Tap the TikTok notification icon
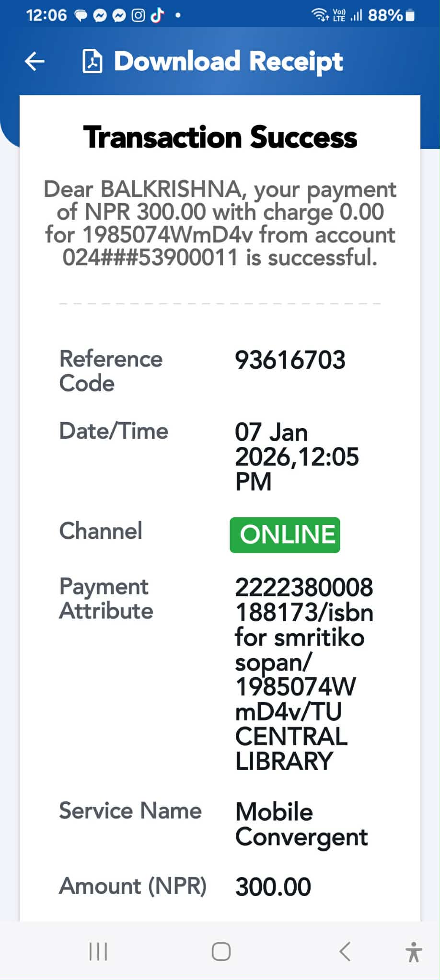This screenshot has height=980, width=440. 157,16
